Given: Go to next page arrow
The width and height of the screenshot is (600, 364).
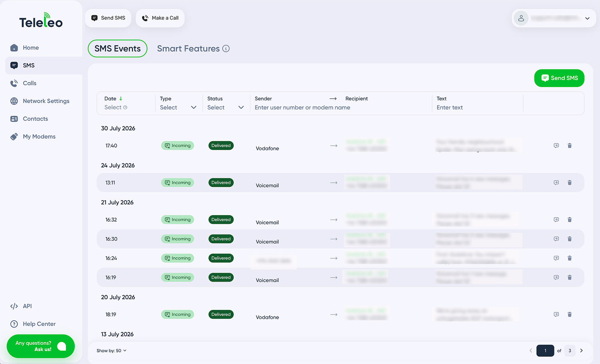Looking at the screenshot, I should pos(582,351).
